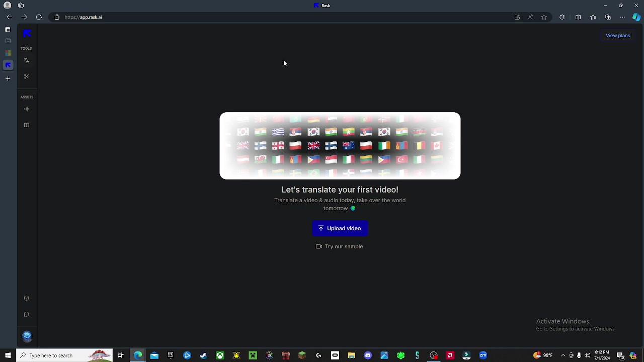Image resolution: width=644 pixels, height=362 pixels.
Task: Launch Steam from the taskbar
Action: tap(203, 355)
